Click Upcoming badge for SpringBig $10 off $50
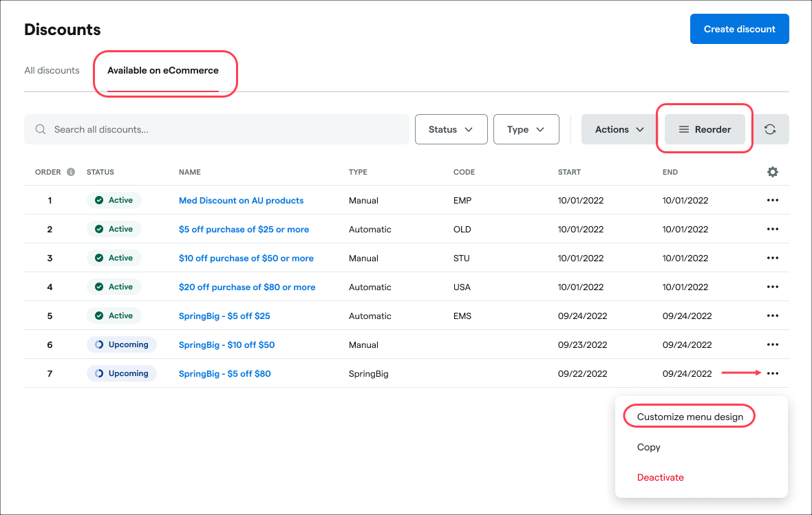 (122, 344)
